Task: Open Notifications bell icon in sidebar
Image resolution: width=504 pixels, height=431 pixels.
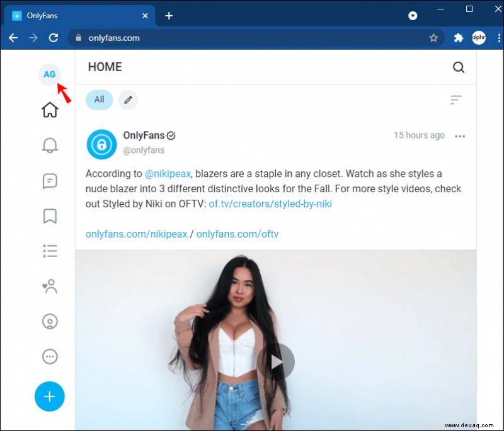Action: click(50, 146)
